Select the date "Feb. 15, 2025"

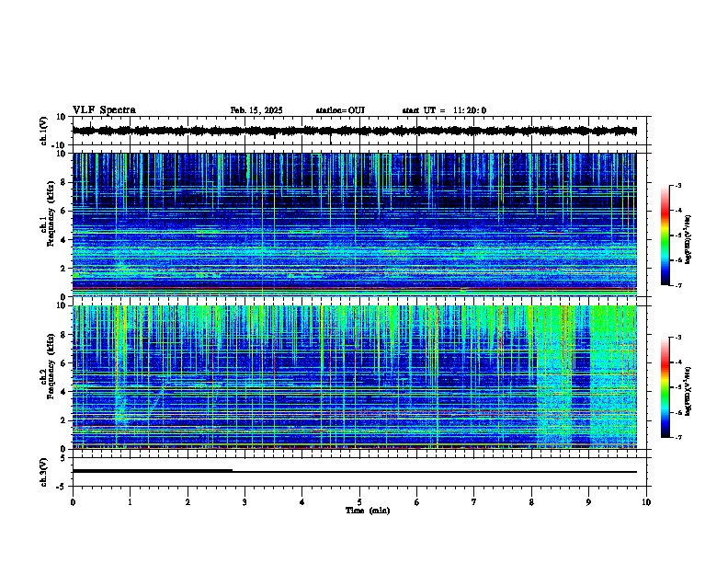coord(256,110)
